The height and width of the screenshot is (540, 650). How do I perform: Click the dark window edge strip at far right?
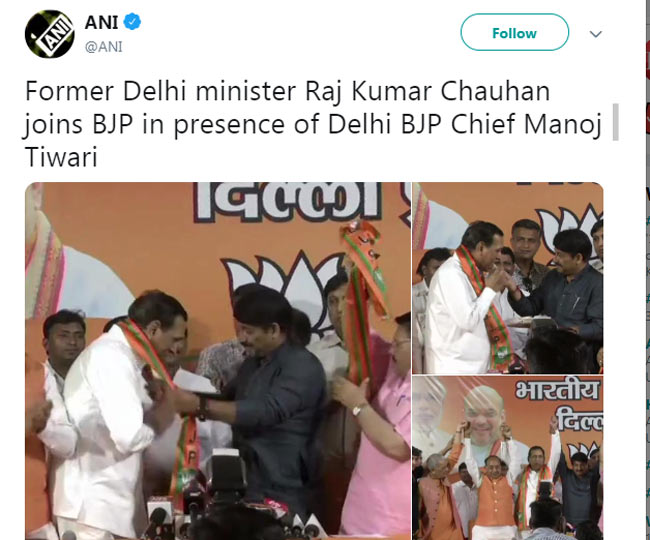tap(648, 269)
